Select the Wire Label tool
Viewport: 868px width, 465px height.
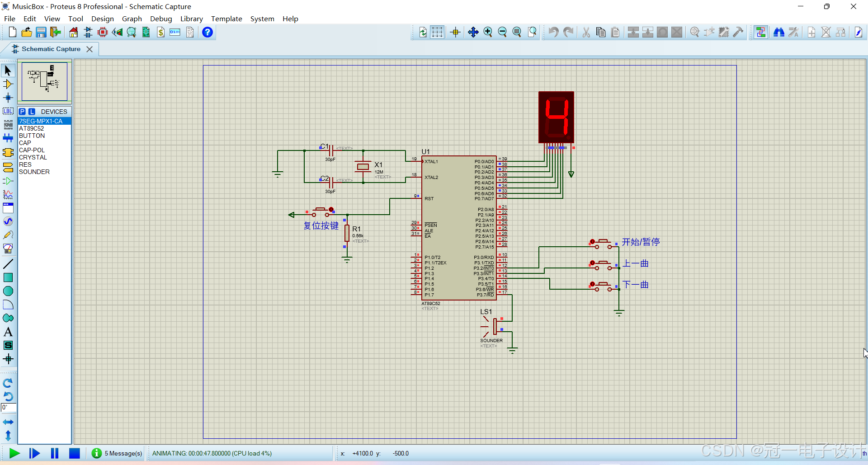(x=8, y=111)
